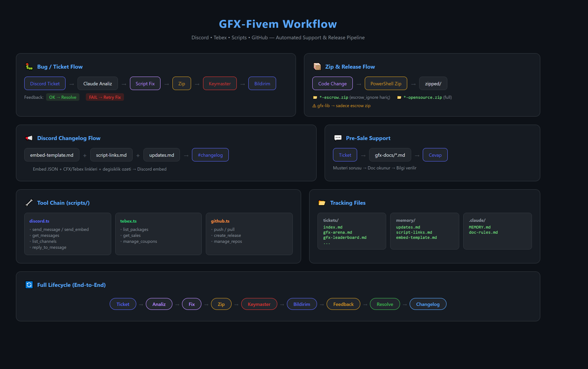
Task: Click the Analiz pill in Full Lifecycle
Action: tap(159, 304)
